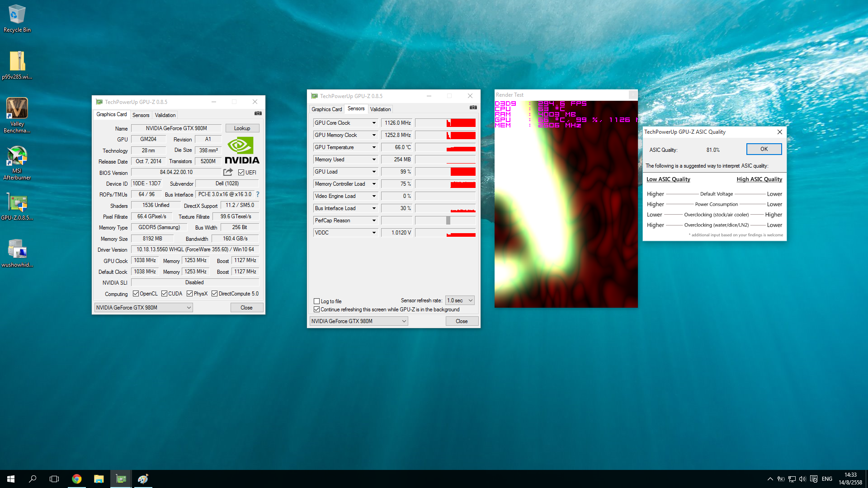Expand the GPU Load sensor dropdown
The image size is (868, 488).
374,172
